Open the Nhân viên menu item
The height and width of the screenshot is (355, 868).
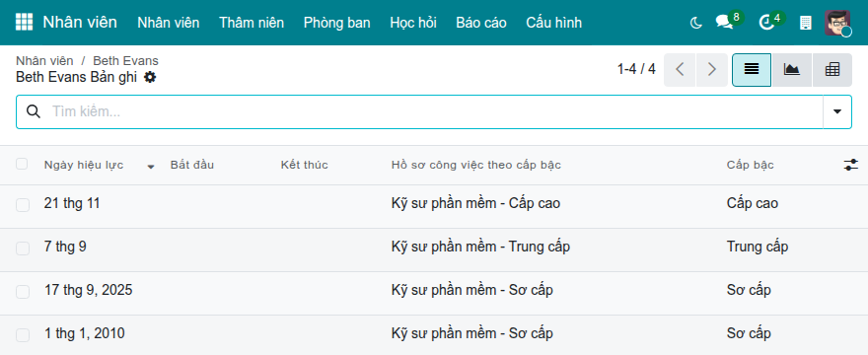click(169, 23)
